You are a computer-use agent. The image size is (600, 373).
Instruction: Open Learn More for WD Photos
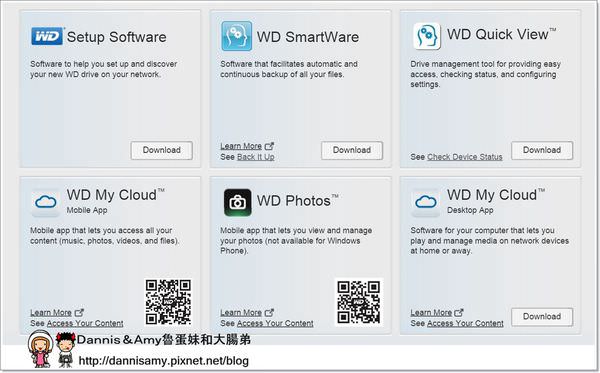[x=241, y=313]
